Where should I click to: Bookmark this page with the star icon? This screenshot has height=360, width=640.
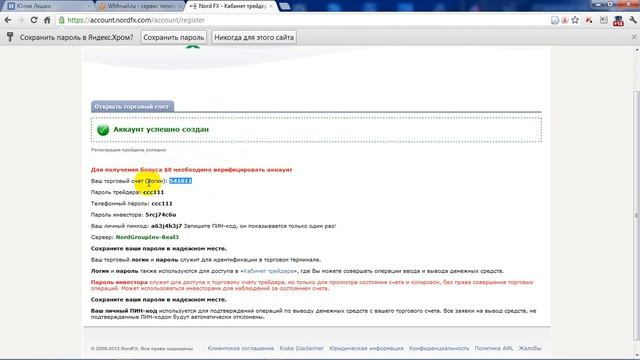[575, 20]
